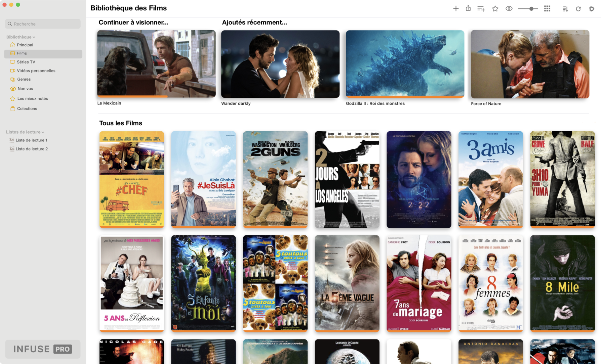The image size is (601, 364).
Task: Toggle the watched eye icon in toolbar
Action: [x=509, y=9]
